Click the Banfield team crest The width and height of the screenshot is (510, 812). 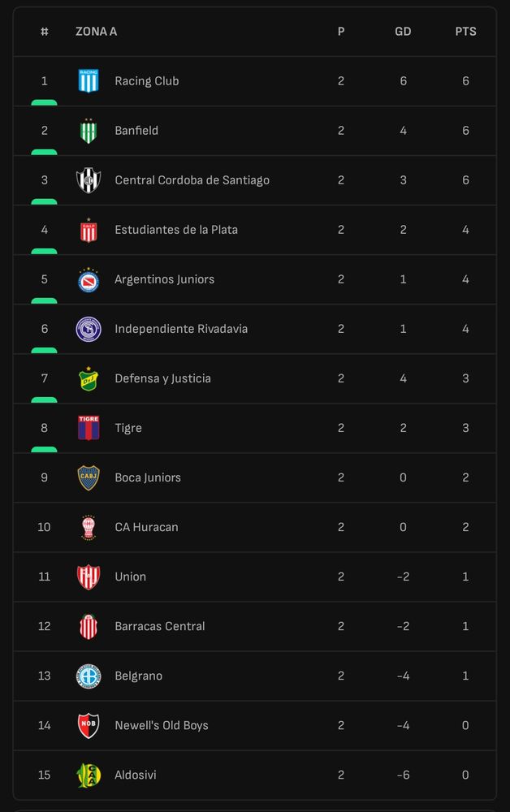89,131
